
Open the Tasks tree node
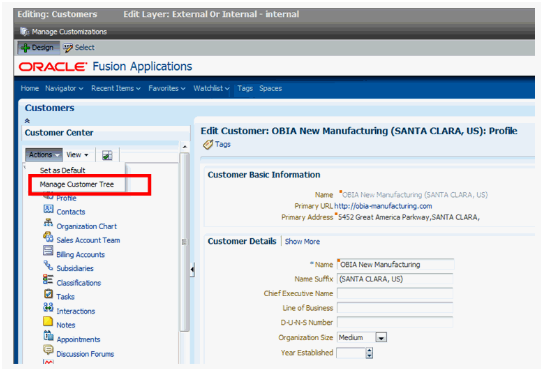(65, 297)
